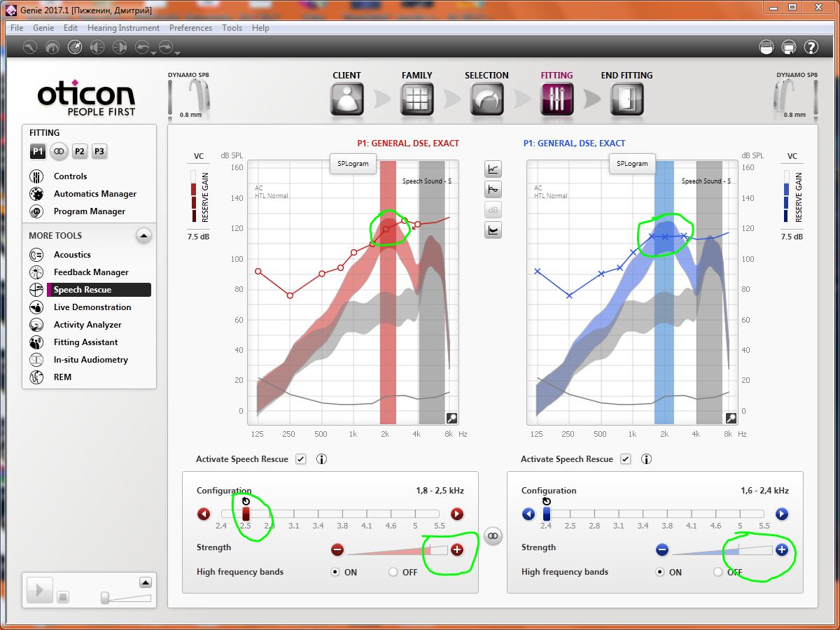Decrease red side Strength with minus button

coord(337,550)
